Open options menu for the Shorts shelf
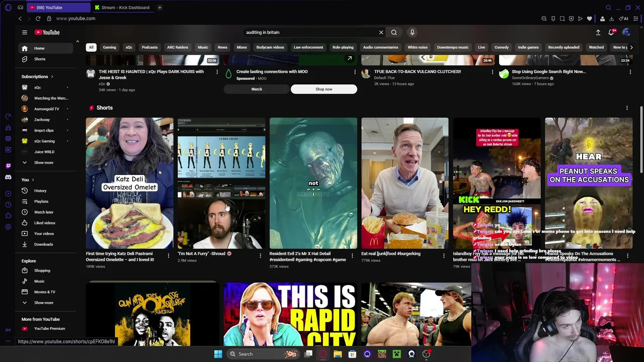The image size is (644, 362). click(x=627, y=108)
